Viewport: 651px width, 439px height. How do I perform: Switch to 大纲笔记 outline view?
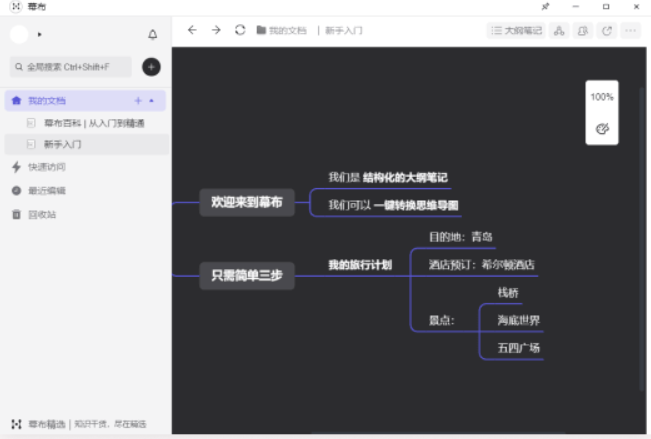click(516, 31)
